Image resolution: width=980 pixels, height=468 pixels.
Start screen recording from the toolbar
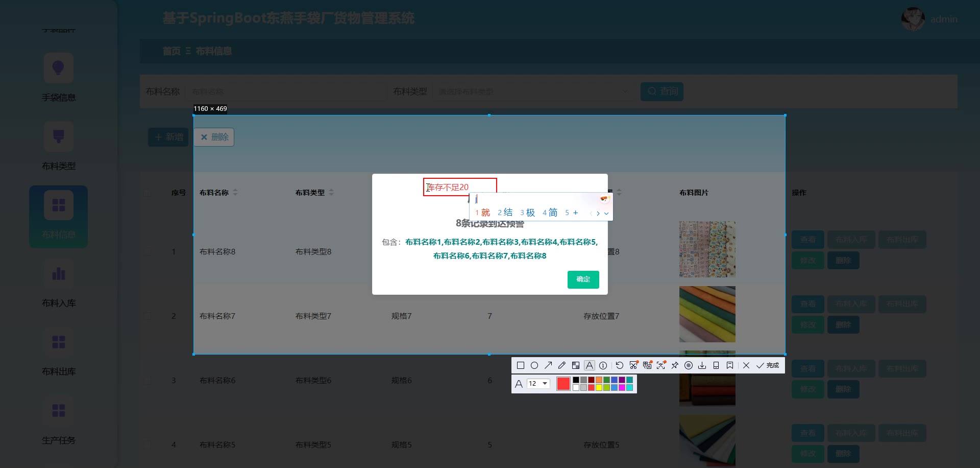tap(689, 365)
